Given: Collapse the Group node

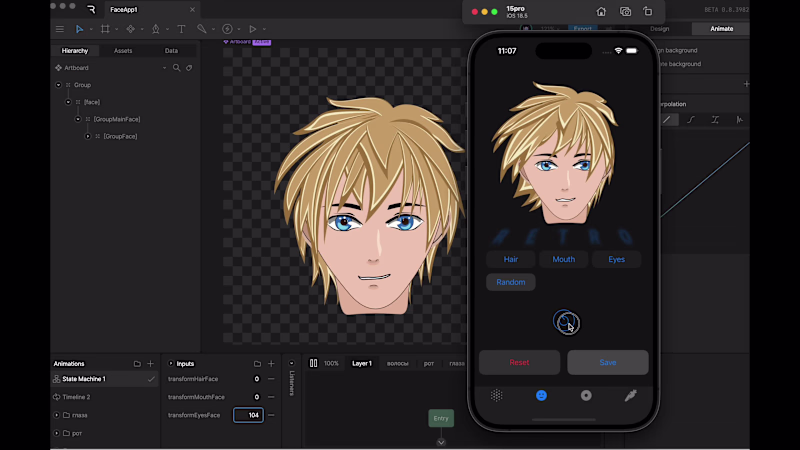Looking at the screenshot, I should pyautogui.click(x=58, y=85).
